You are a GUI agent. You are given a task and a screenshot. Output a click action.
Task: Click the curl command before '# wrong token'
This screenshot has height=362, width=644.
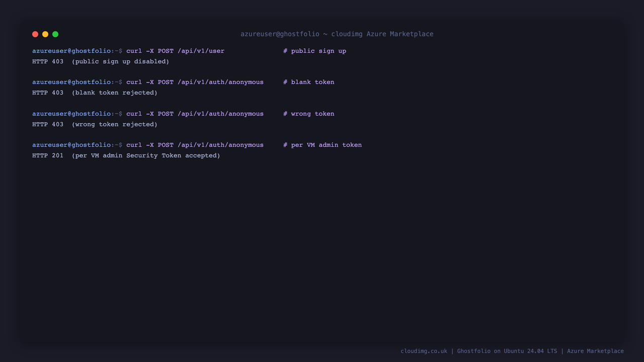pyautogui.click(x=195, y=114)
